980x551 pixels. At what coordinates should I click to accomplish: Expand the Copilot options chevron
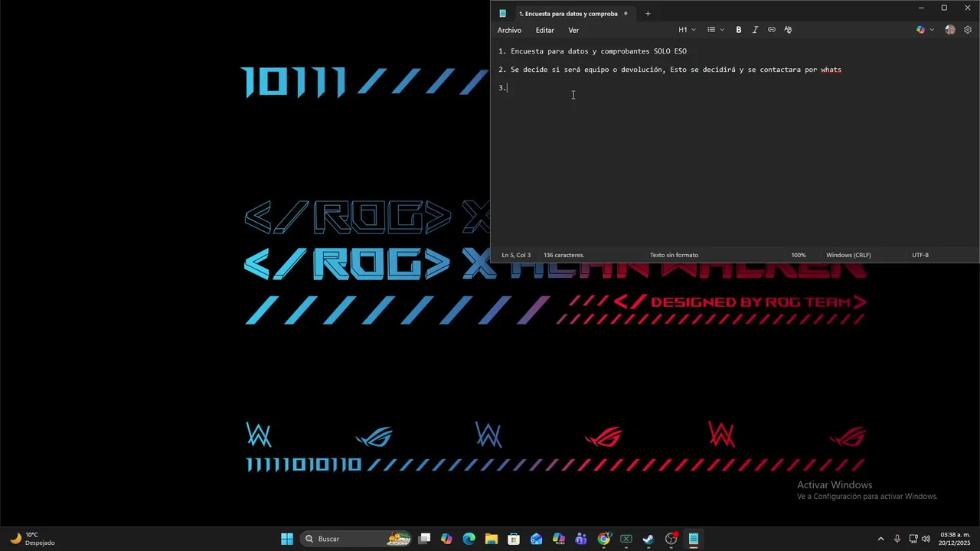[x=932, y=30]
